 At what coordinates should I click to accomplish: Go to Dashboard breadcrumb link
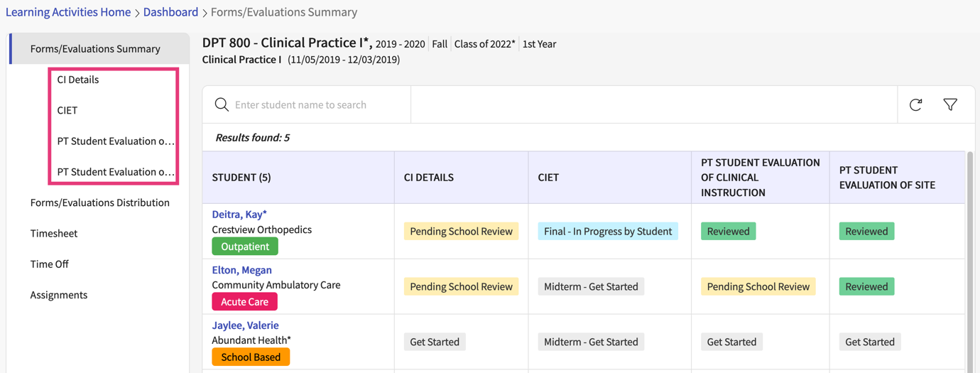pos(170,12)
